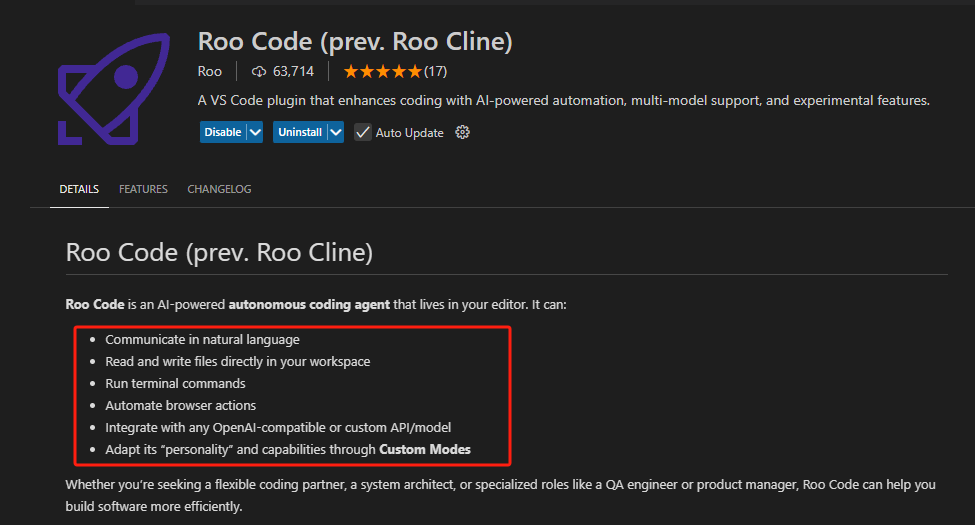975x525 pixels.
Task: Click the Disable button
Action: coord(223,132)
